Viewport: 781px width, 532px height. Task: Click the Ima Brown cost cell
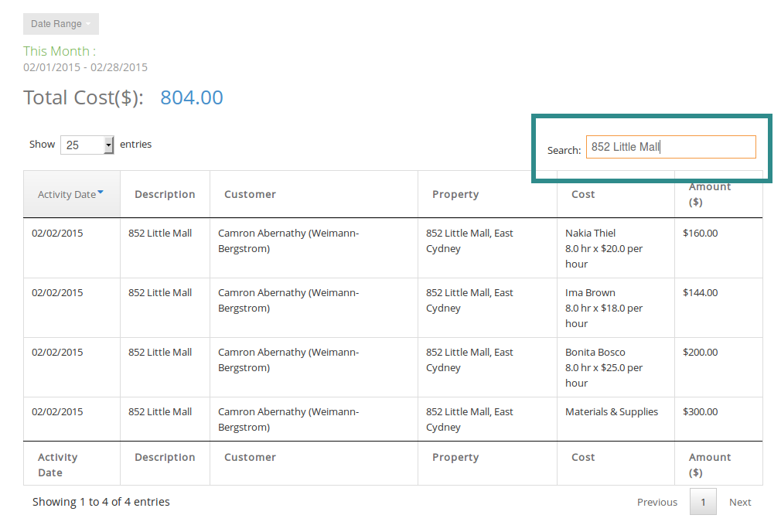point(616,308)
